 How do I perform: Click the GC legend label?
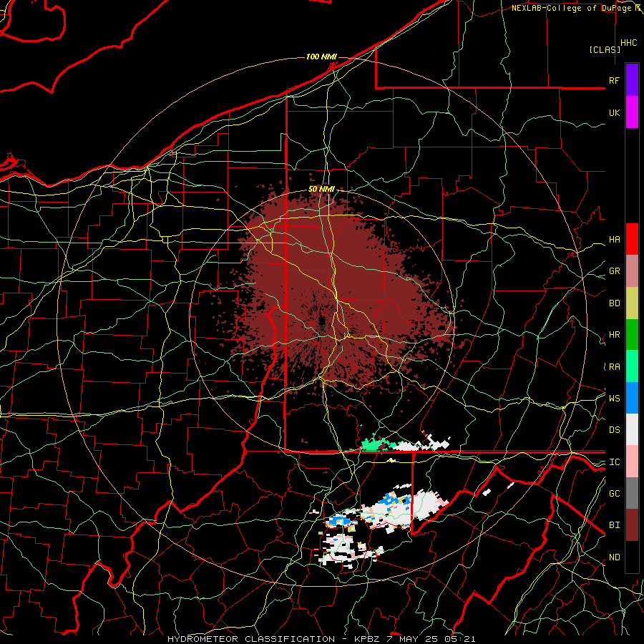(614, 494)
